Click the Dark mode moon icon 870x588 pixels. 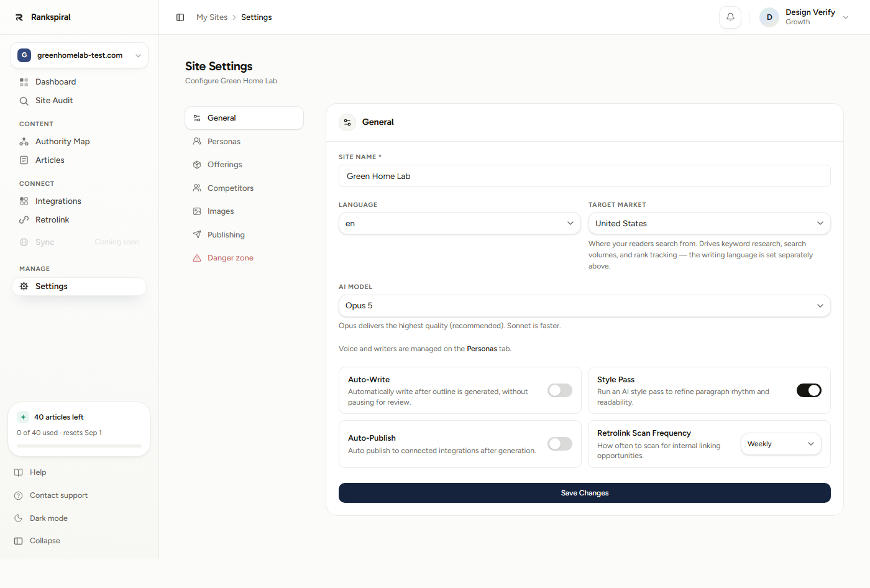(19, 518)
